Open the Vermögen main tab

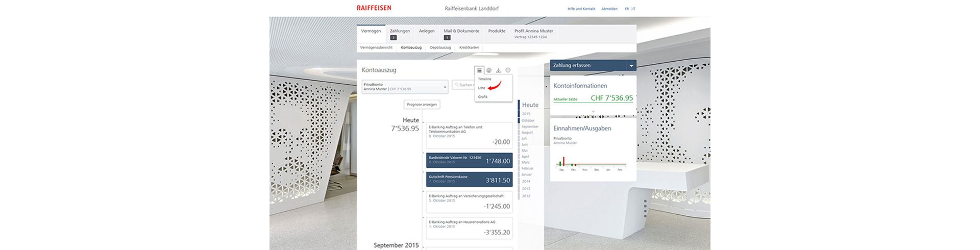(x=371, y=34)
